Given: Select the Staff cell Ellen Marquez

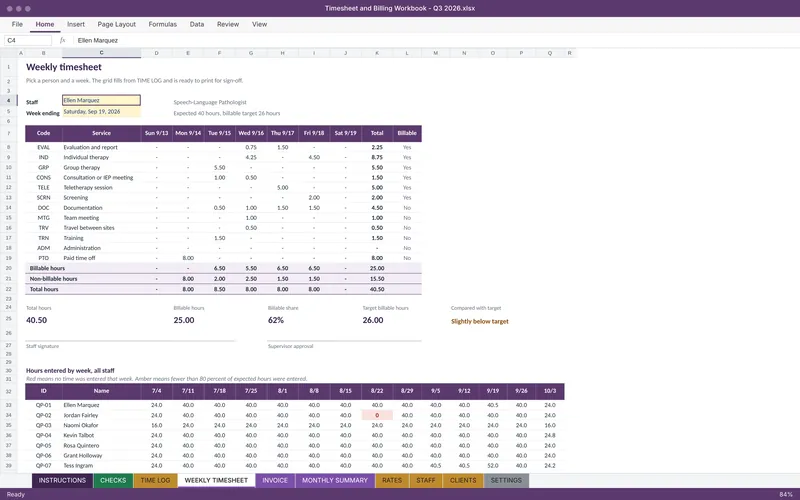Looking at the screenshot, I should pyautogui.click(x=101, y=101).
